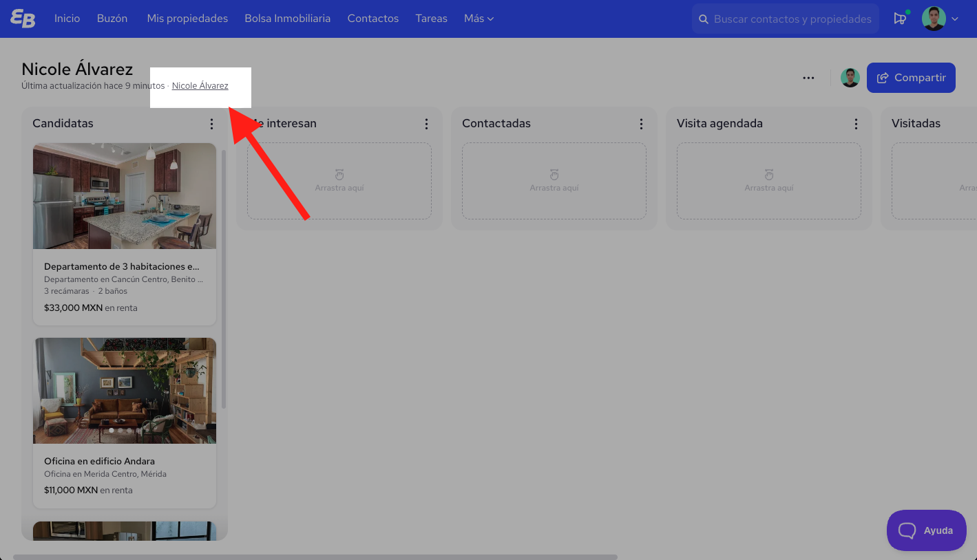Click Departamento en Cancún Centro location text
This screenshot has height=560, width=977.
124,280
